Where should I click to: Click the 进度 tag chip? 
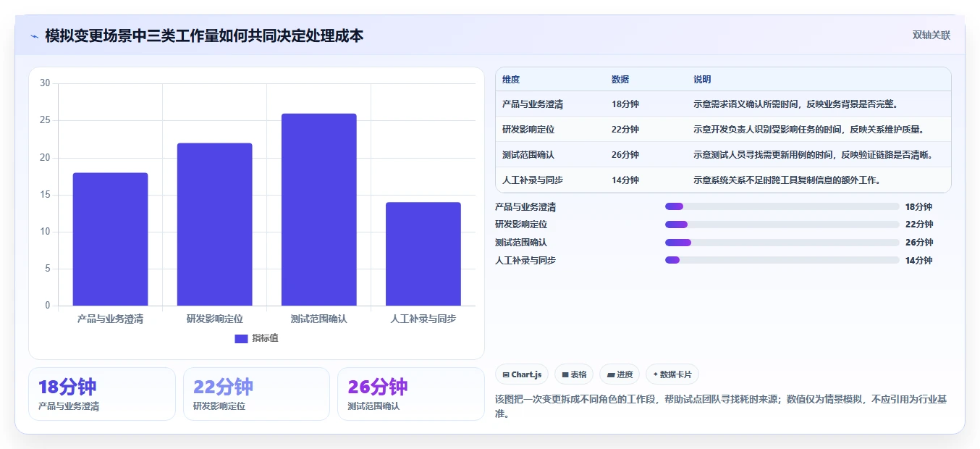click(x=620, y=374)
